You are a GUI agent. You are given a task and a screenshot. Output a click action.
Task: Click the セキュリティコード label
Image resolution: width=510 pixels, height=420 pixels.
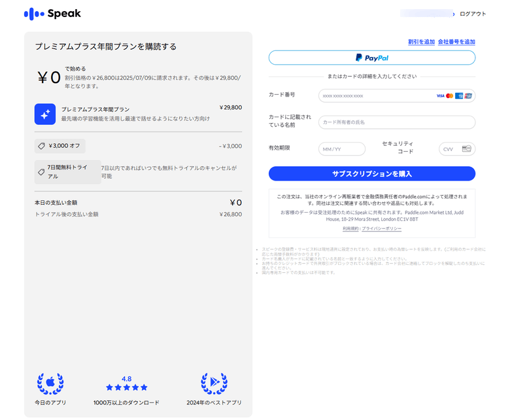(398, 147)
